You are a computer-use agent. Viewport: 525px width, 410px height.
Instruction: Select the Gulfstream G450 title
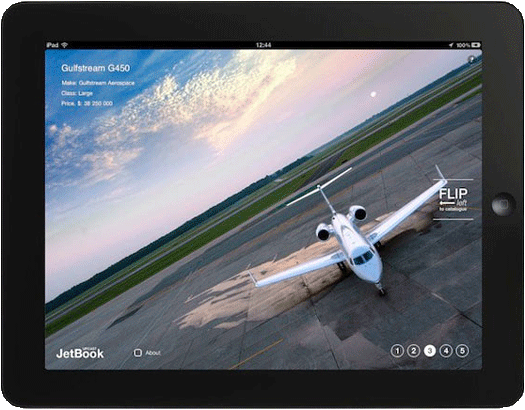coord(95,68)
